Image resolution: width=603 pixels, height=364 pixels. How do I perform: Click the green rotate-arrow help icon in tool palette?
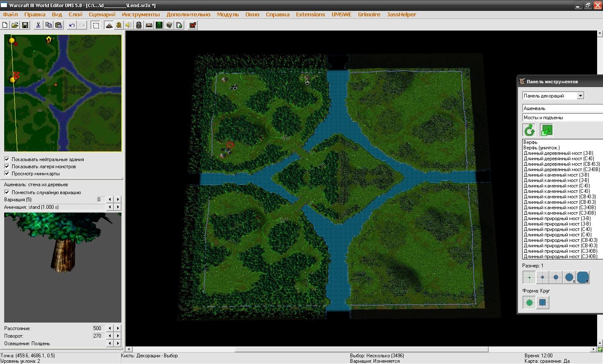530,131
